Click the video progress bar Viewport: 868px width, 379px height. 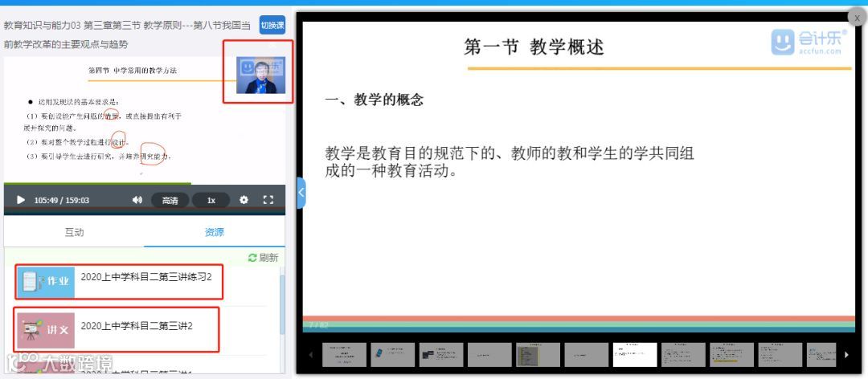click(x=145, y=183)
